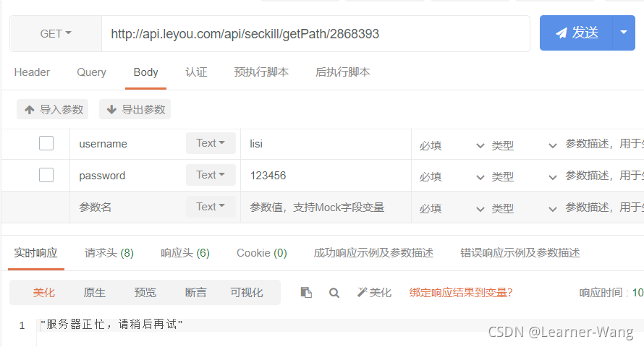Switch to the Header tab
Viewport: 644px width, 347px height.
tap(32, 72)
